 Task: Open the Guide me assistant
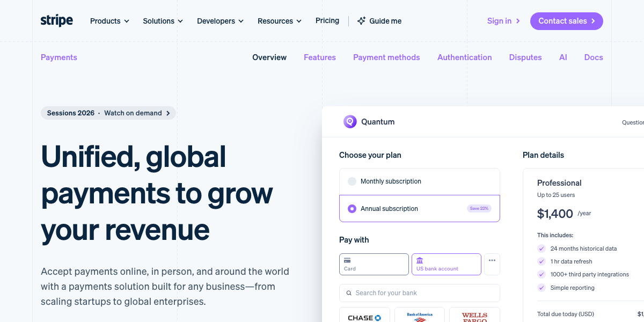[379, 21]
